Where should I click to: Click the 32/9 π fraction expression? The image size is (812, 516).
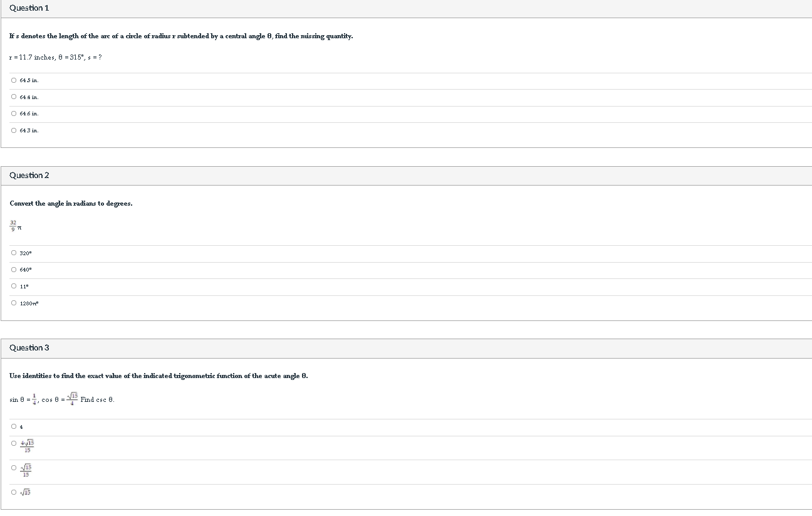pyautogui.click(x=16, y=226)
